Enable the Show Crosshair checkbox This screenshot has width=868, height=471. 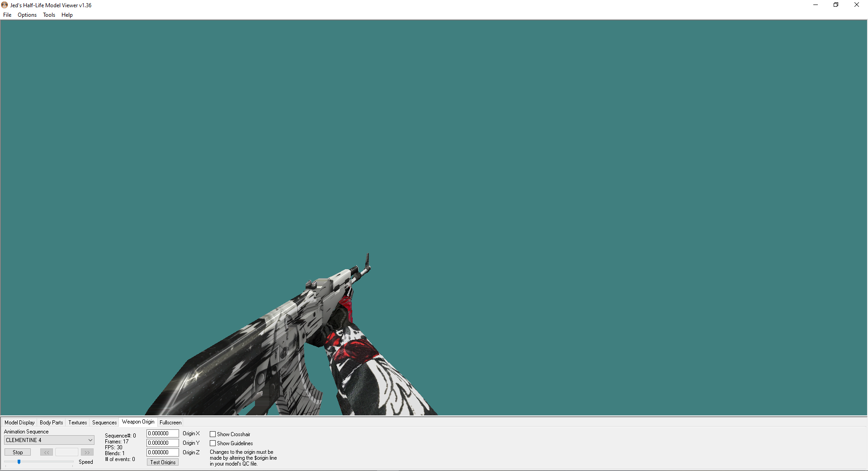[x=212, y=434]
